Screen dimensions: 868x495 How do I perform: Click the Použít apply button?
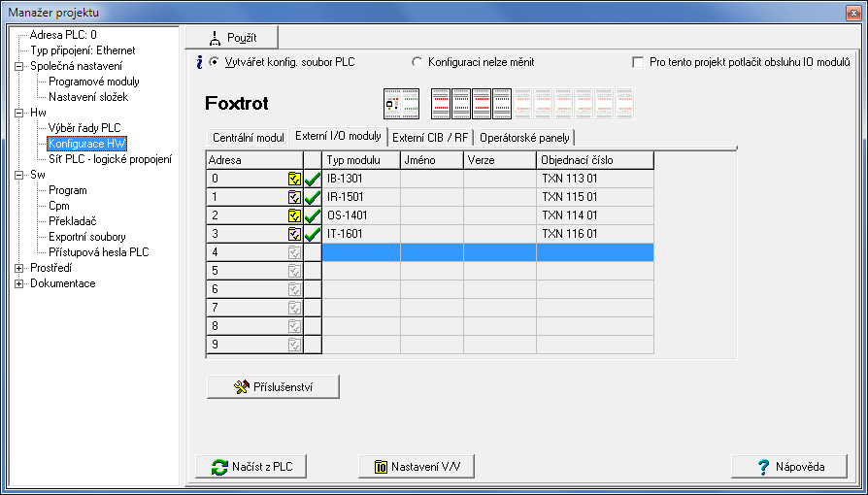[x=232, y=38]
